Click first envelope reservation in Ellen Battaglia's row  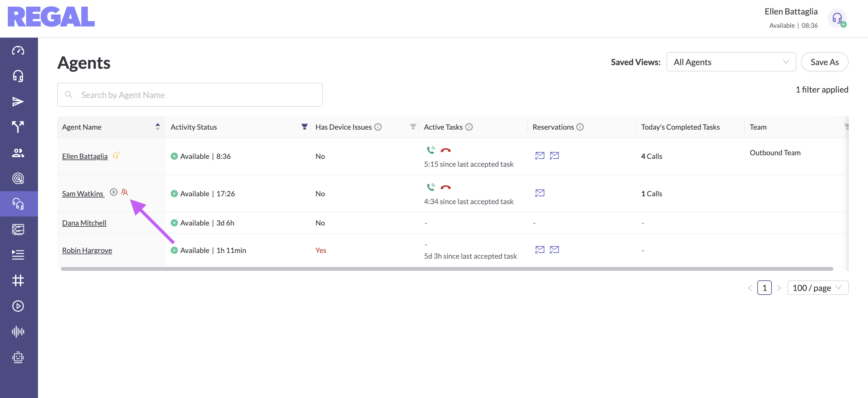point(540,156)
